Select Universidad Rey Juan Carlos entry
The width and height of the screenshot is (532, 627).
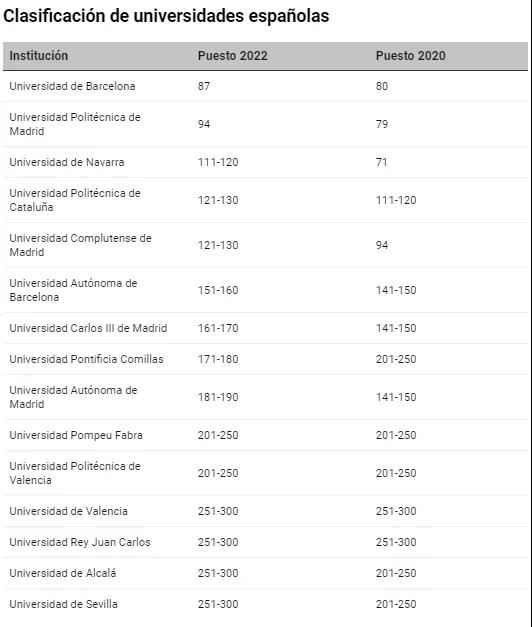click(x=80, y=542)
